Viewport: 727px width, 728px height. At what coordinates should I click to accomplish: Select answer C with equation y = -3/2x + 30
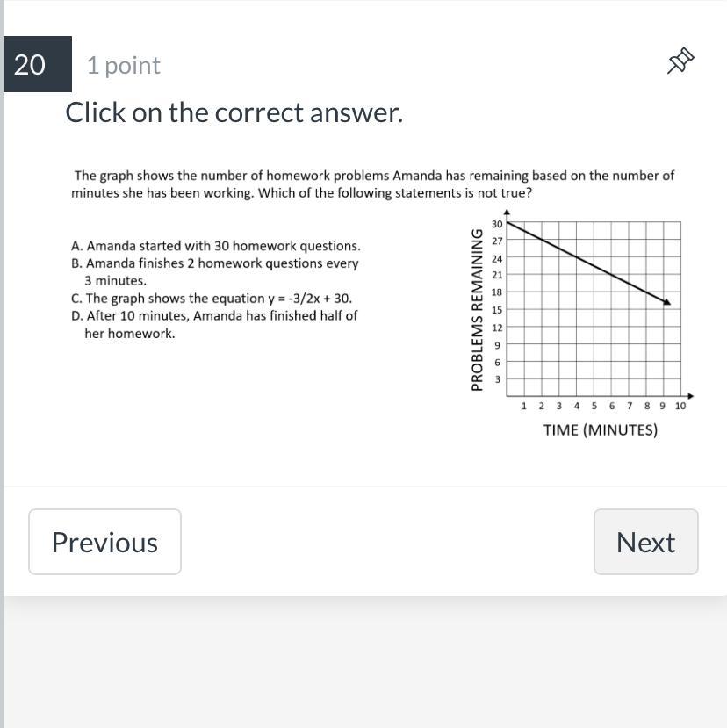(x=212, y=298)
